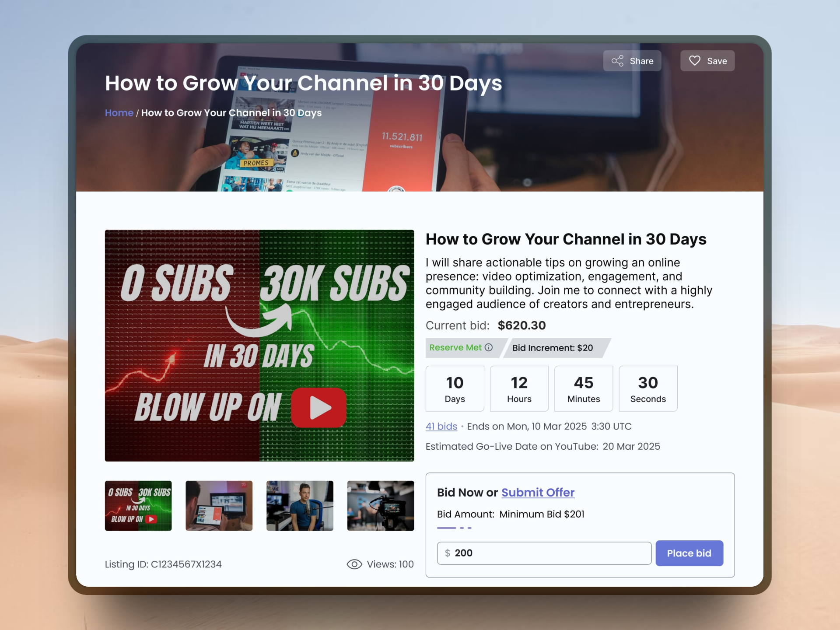The height and width of the screenshot is (630, 840).
Task: Click the eye icon beside Views
Action: tap(354, 564)
